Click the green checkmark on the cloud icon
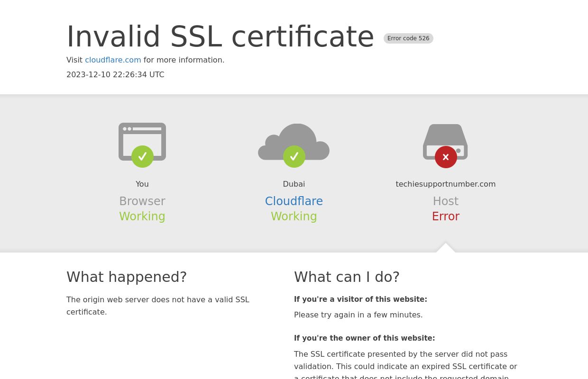This screenshot has height=379, width=588. pos(294,156)
